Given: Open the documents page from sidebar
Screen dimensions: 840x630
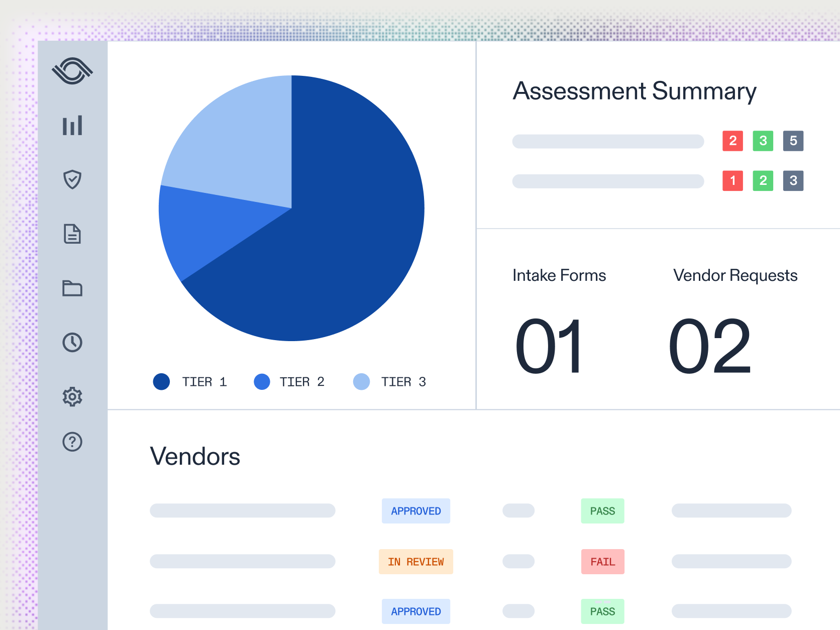Looking at the screenshot, I should pyautogui.click(x=72, y=235).
